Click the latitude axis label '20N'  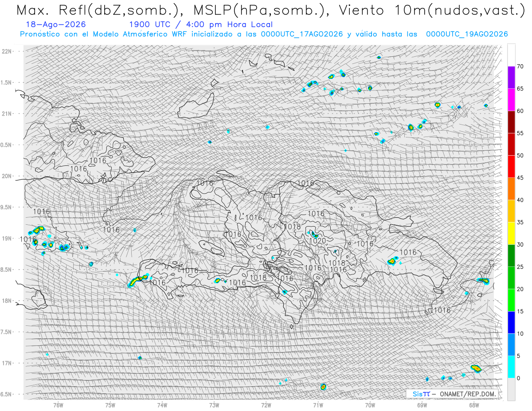point(7,176)
